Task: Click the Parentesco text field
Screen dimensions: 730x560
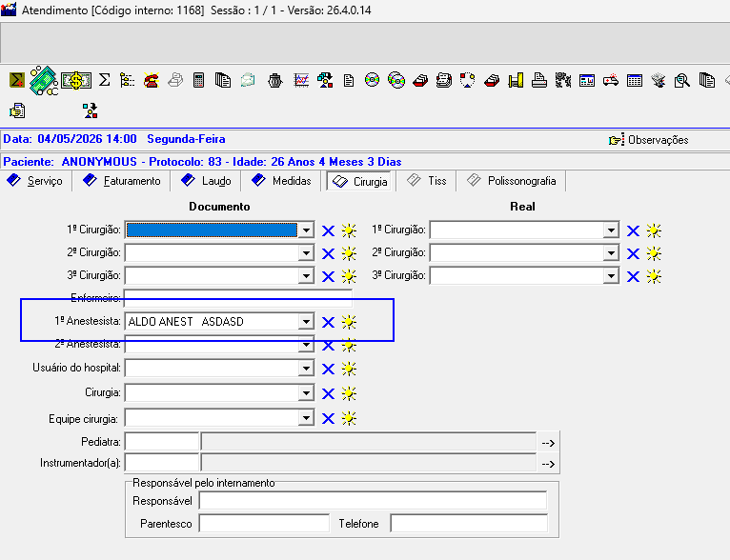Action: pos(264,523)
